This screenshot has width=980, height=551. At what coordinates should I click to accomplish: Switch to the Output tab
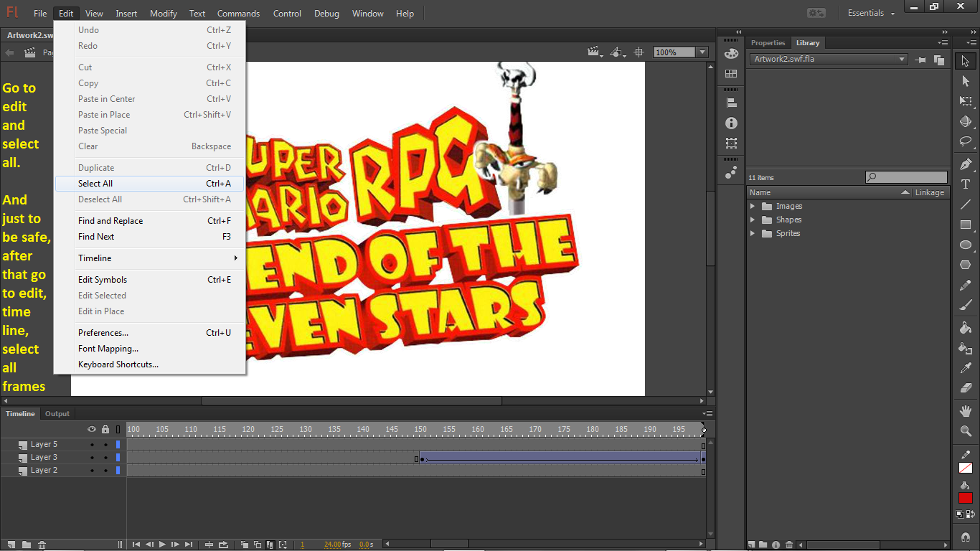tap(57, 414)
